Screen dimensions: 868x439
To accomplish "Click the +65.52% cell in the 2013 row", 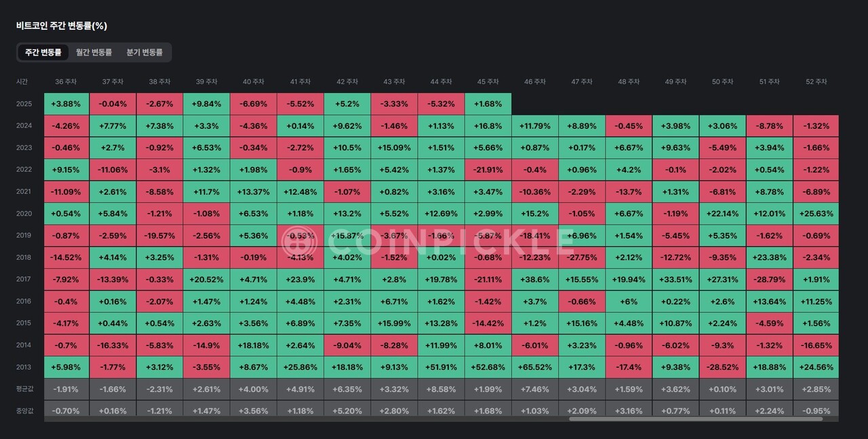I will click(534, 367).
